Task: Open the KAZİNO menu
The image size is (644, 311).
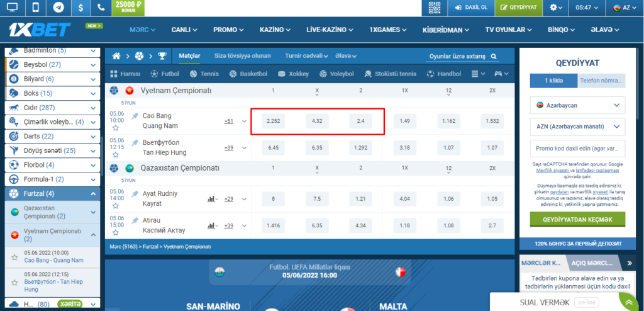Action: click(x=275, y=30)
